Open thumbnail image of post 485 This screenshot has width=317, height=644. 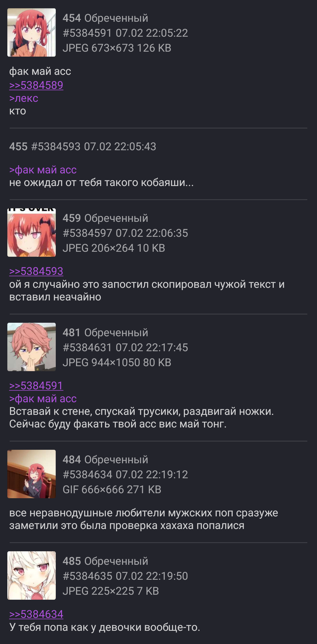pyautogui.click(x=31, y=576)
